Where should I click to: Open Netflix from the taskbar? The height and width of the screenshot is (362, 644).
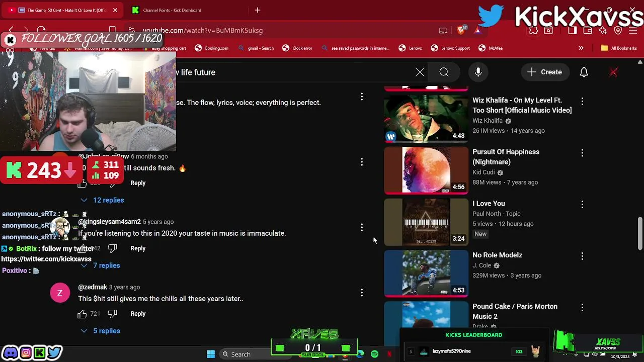coord(389,354)
